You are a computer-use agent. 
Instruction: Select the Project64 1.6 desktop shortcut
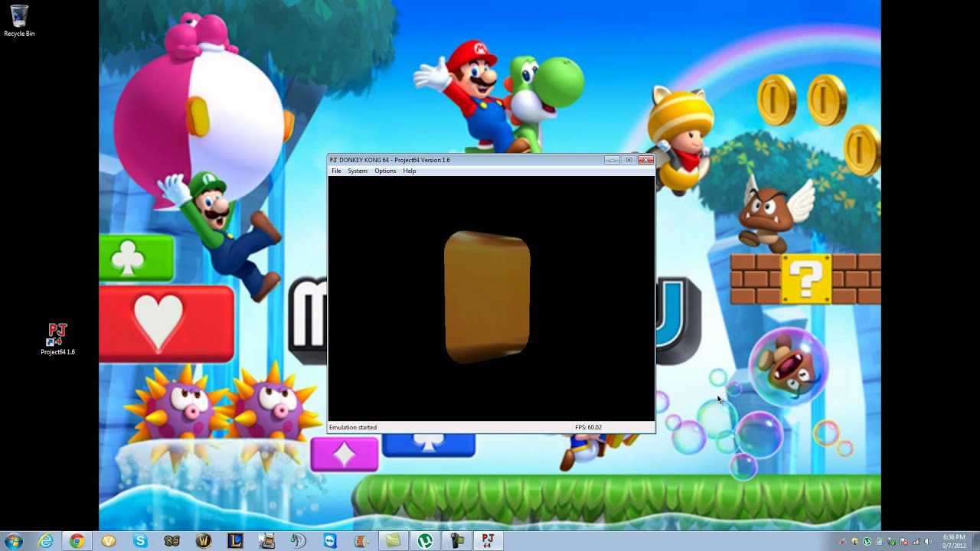pos(57,339)
